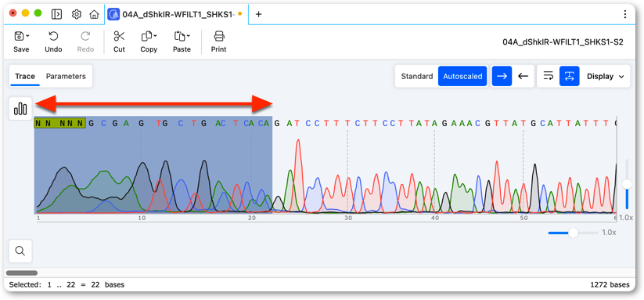Adjust the horizontal zoom slider handle
The height and width of the screenshot is (300, 644).
point(573,233)
